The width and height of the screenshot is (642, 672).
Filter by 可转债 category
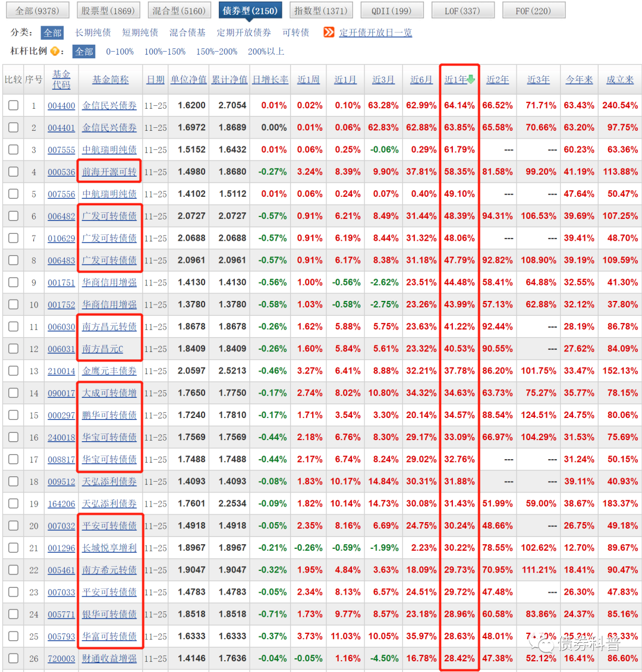[x=296, y=33]
